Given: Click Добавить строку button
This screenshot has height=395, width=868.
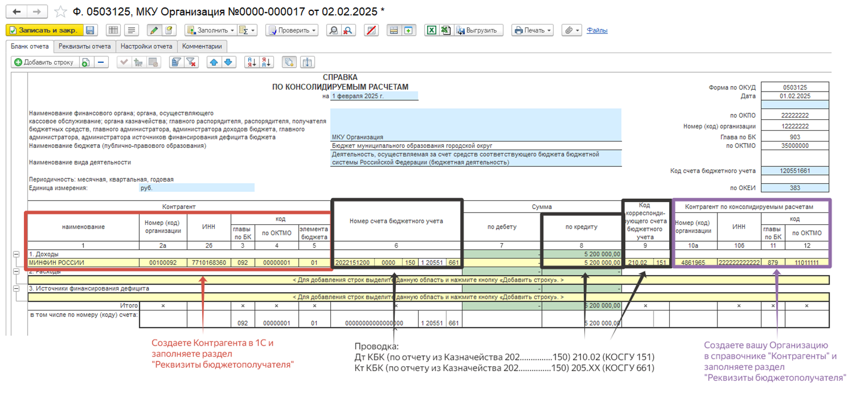Looking at the screenshot, I should (x=44, y=62).
